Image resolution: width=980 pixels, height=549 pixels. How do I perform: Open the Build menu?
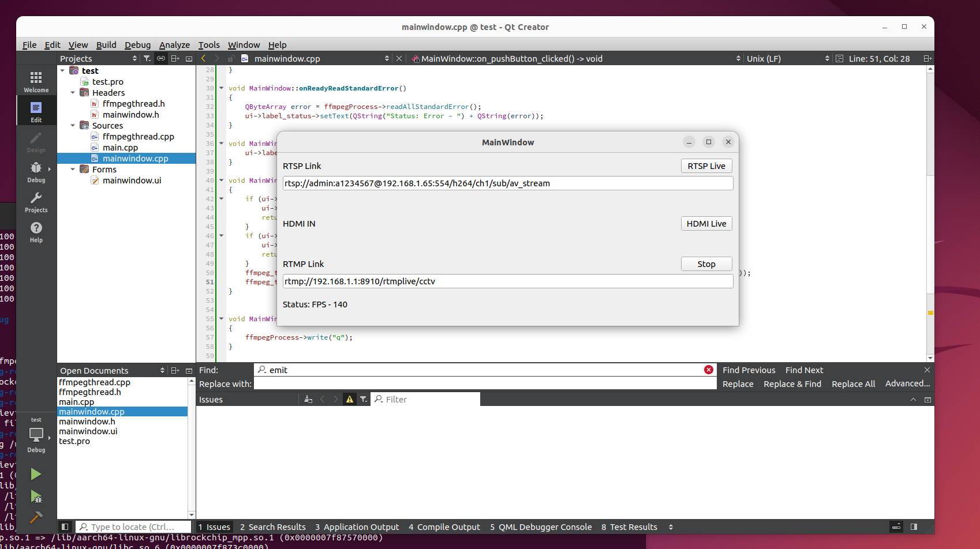(106, 44)
